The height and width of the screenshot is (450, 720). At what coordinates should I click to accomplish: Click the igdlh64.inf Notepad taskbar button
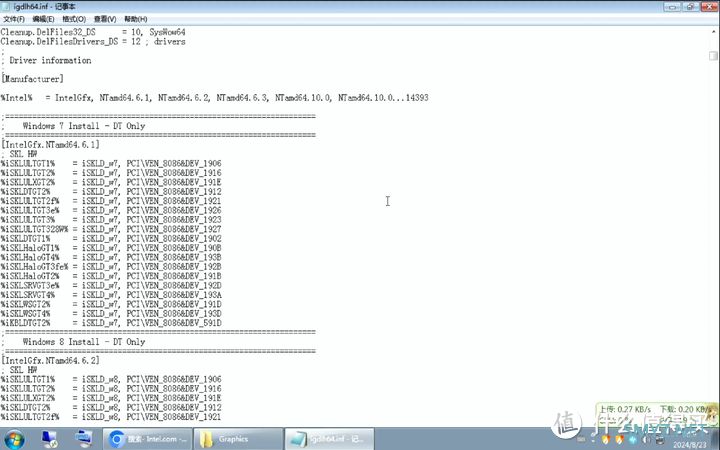(329, 439)
